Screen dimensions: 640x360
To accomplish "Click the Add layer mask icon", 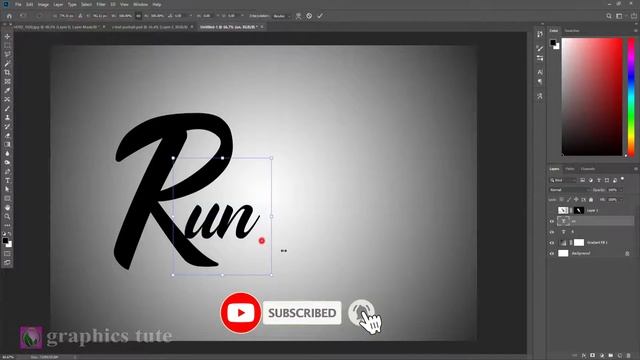I will 593,356.
